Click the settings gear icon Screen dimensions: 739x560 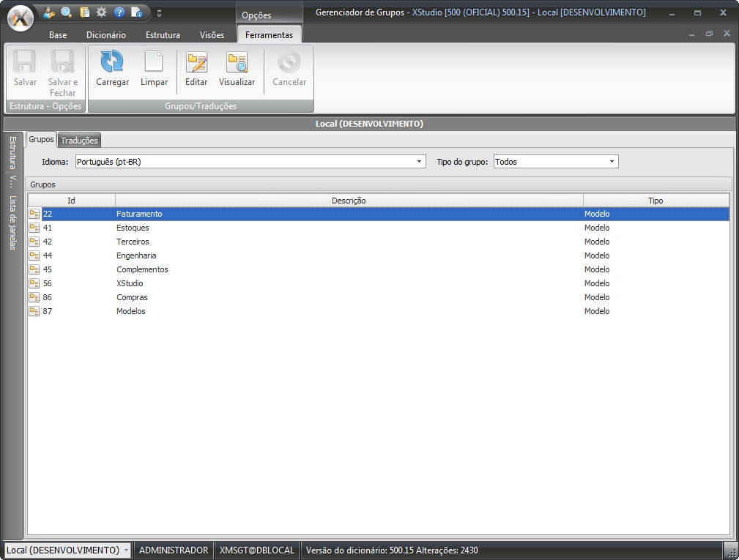[x=102, y=12]
